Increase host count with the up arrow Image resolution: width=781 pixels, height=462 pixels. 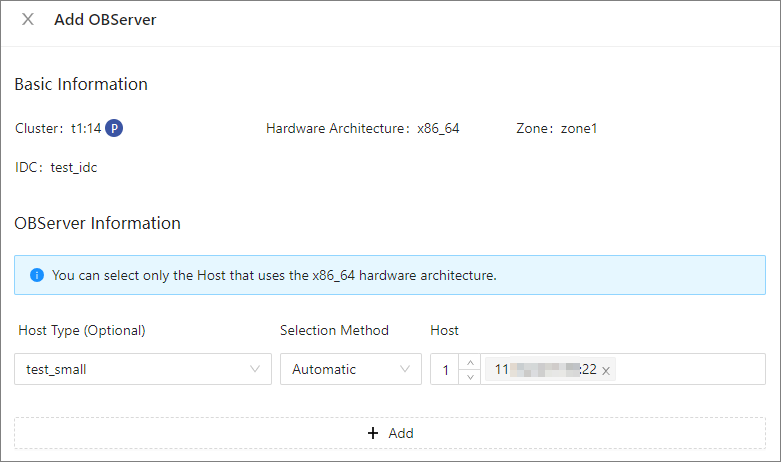(x=469, y=362)
